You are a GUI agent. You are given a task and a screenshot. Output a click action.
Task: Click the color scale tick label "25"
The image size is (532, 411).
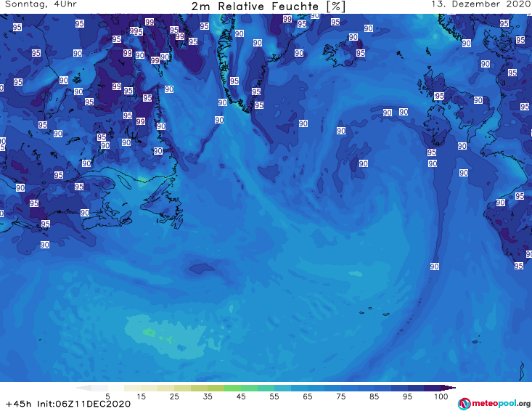point(174,396)
